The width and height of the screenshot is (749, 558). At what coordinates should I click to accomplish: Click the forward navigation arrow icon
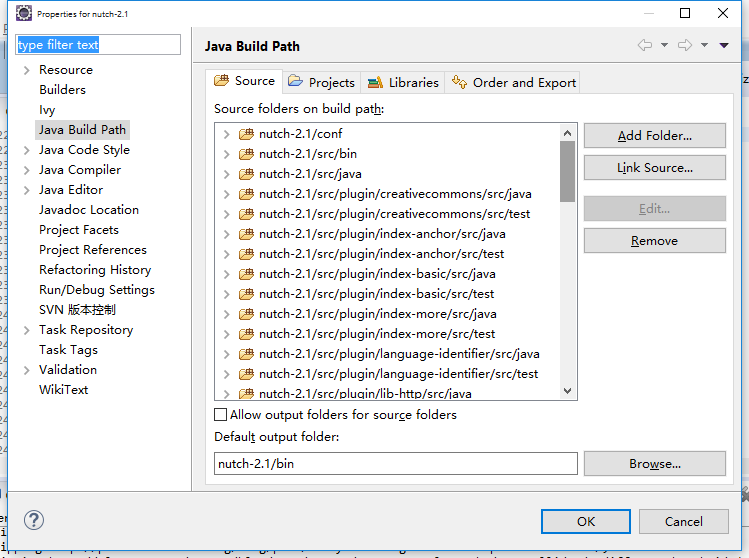[x=685, y=45]
